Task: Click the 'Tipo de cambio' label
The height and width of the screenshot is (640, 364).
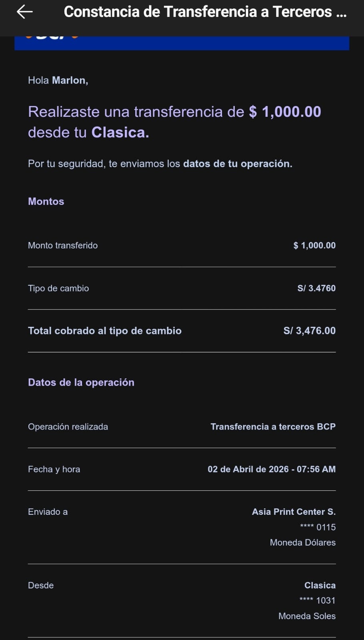Action: pyautogui.click(x=58, y=288)
